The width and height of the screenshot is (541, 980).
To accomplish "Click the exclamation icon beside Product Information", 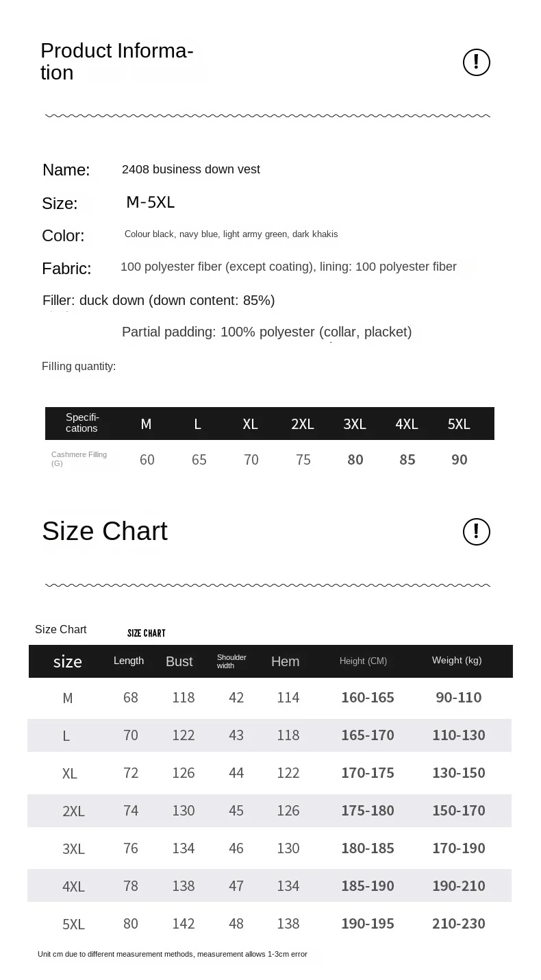I will click(477, 62).
